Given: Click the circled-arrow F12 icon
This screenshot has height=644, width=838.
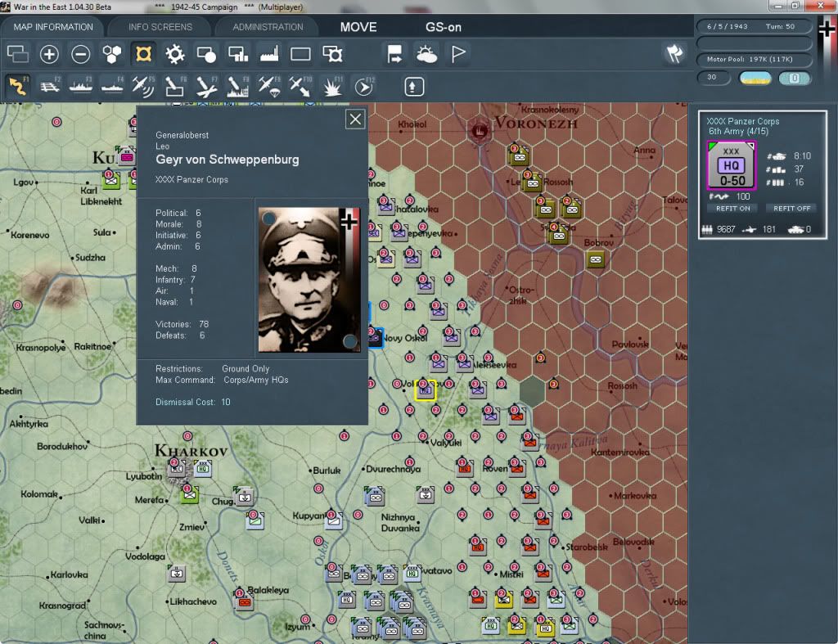Looking at the screenshot, I should click(364, 86).
